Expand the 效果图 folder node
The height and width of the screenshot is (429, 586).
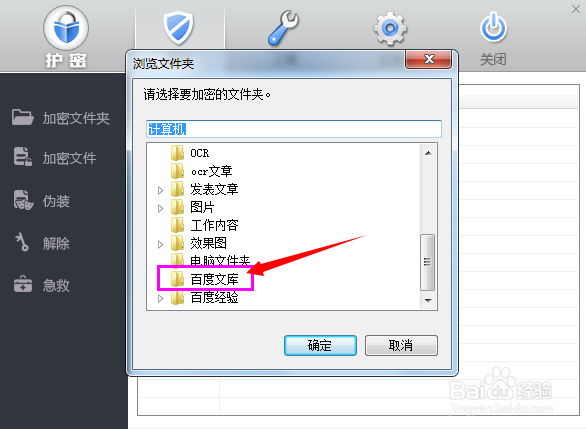[x=160, y=244]
